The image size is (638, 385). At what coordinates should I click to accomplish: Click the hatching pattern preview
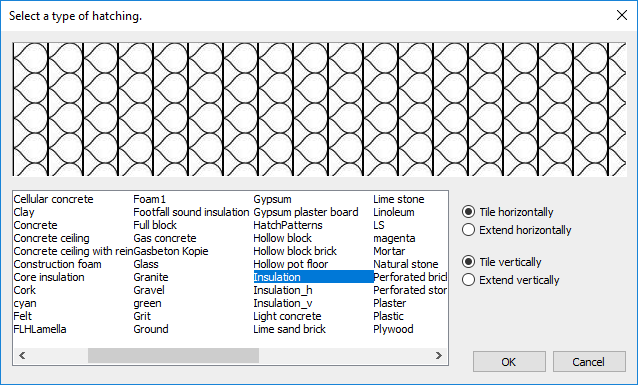pos(319,109)
